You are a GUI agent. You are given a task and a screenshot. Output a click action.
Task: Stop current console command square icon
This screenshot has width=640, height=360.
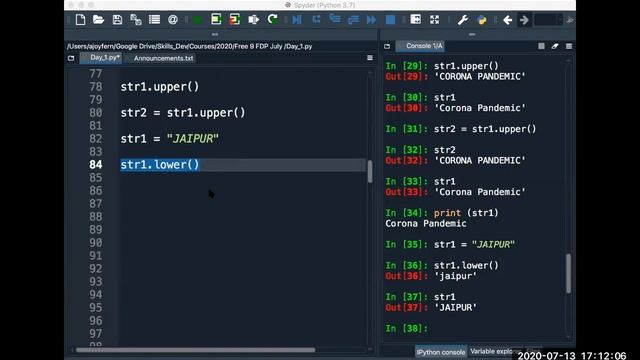pos(541,46)
